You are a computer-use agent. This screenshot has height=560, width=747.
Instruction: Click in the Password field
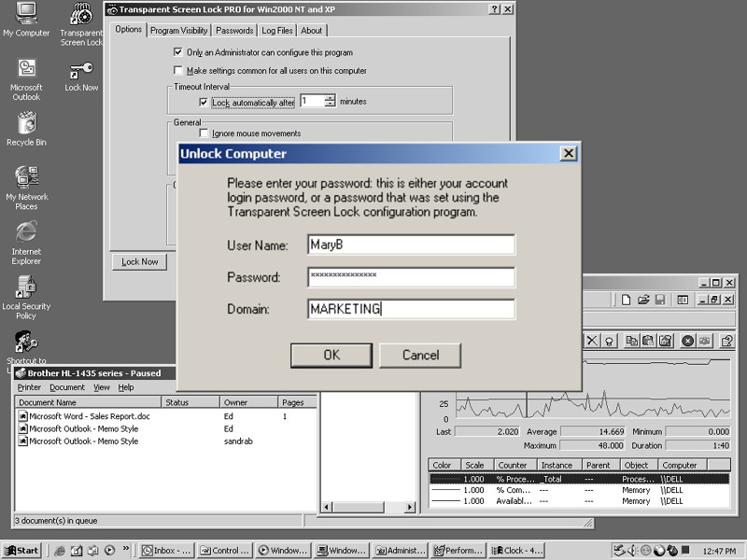(411, 276)
